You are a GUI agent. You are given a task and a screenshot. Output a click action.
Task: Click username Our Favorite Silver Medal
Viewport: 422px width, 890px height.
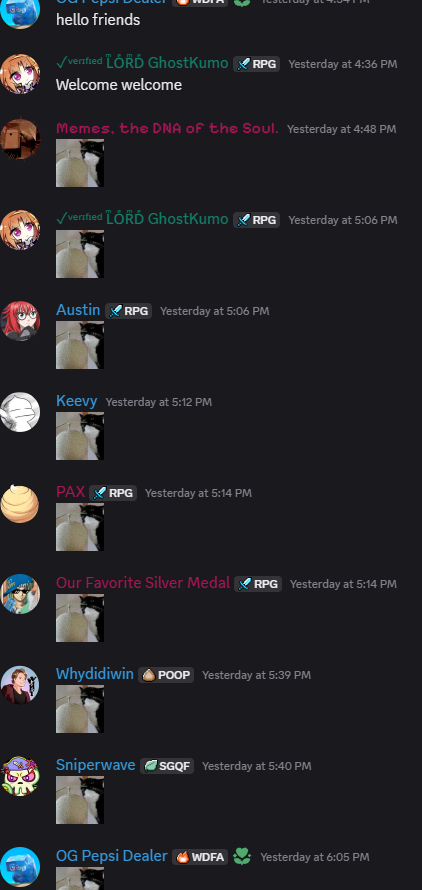click(x=143, y=583)
